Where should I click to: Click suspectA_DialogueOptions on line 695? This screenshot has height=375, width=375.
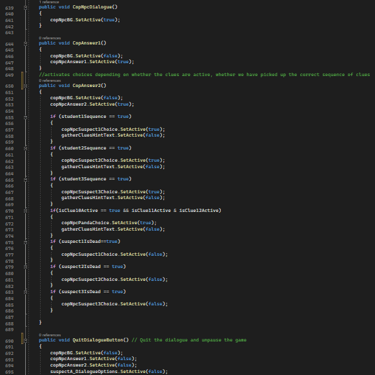click(84, 371)
